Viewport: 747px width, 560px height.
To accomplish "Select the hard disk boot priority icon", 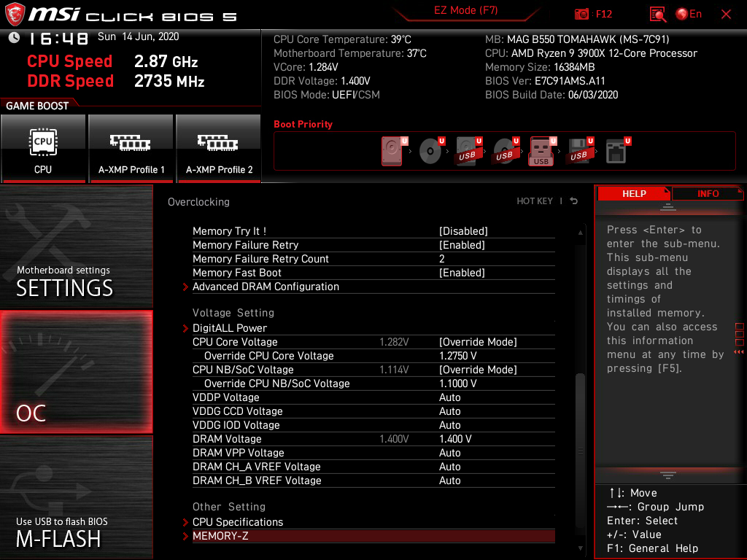I will [393, 151].
